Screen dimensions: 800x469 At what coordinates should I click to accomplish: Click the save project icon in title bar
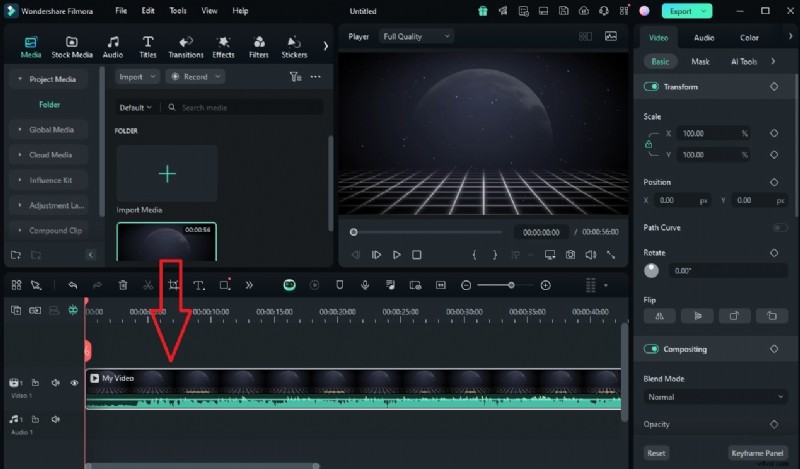click(563, 11)
